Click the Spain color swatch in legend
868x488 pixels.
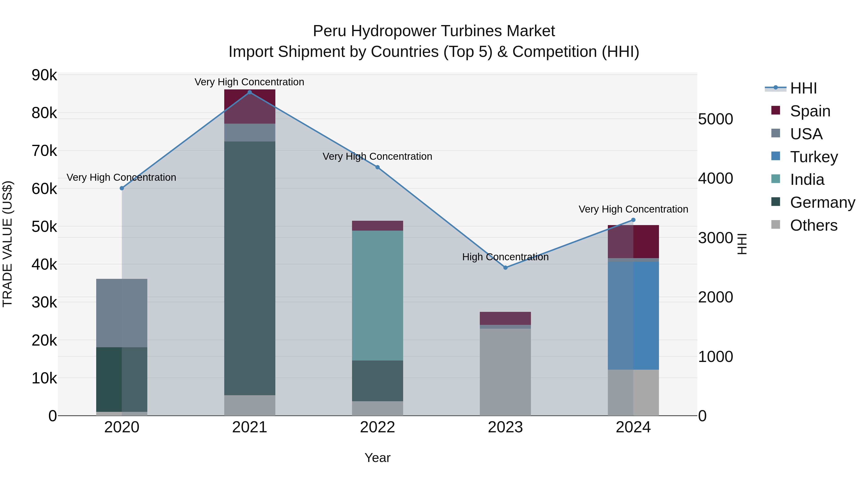pos(776,110)
